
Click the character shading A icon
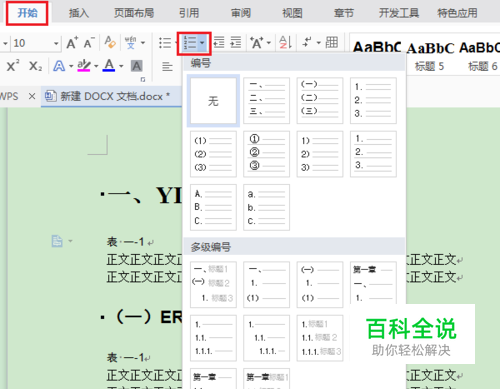point(136,66)
